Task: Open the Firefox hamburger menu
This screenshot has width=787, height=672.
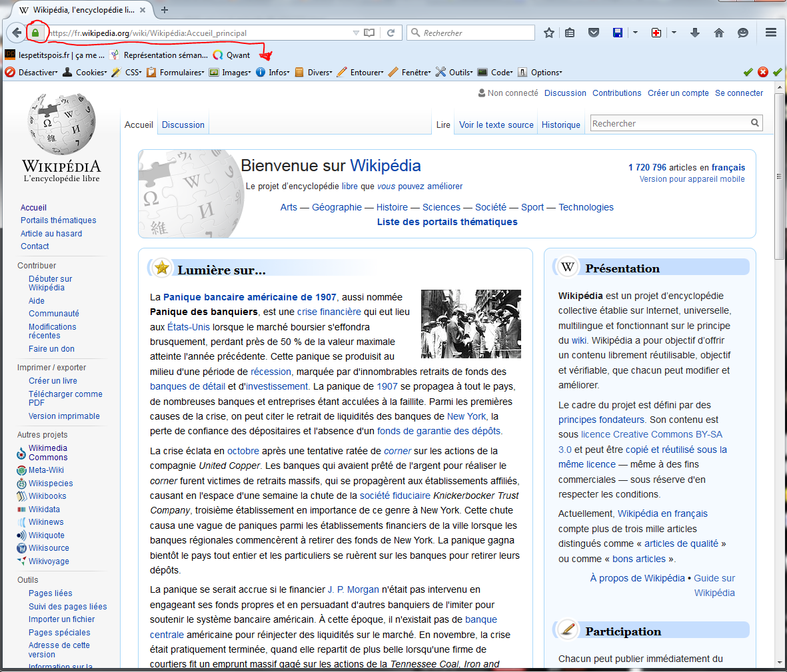Action: pos(770,33)
